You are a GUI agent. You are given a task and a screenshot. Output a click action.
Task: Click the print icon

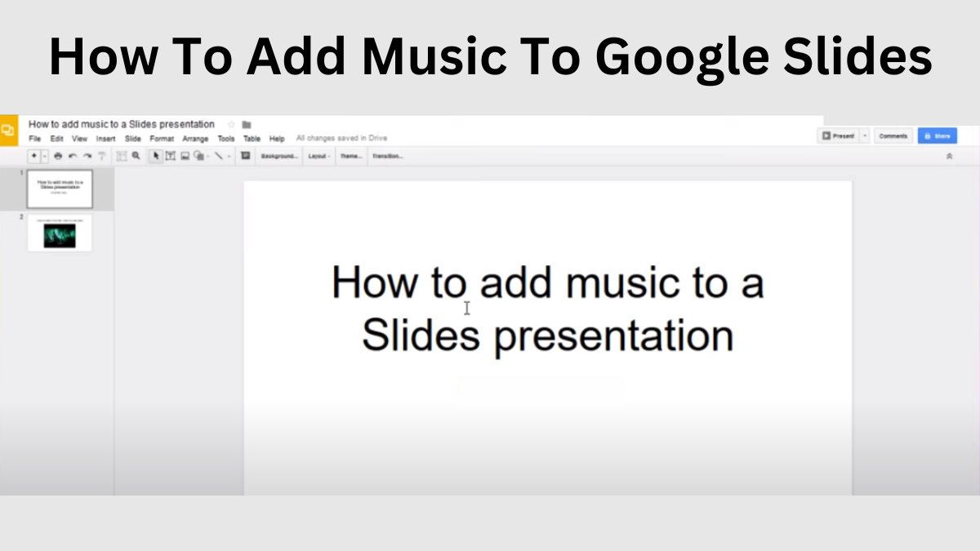coord(58,156)
